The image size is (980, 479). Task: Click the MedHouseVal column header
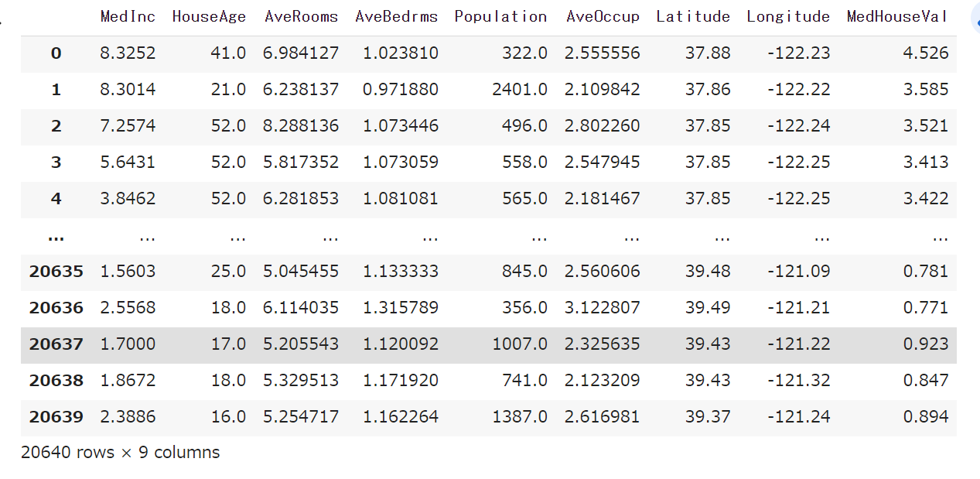[897, 16]
